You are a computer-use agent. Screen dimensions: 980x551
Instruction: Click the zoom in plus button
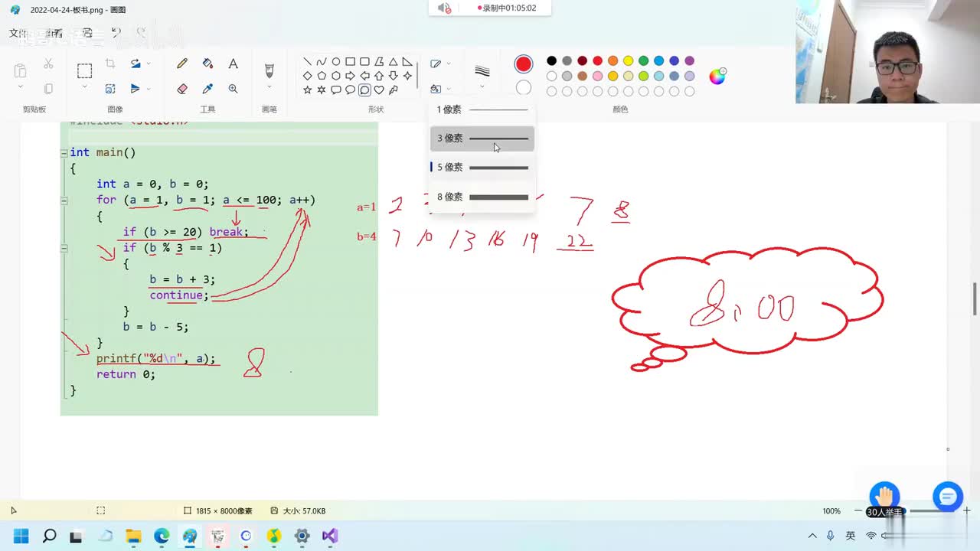point(967,510)
